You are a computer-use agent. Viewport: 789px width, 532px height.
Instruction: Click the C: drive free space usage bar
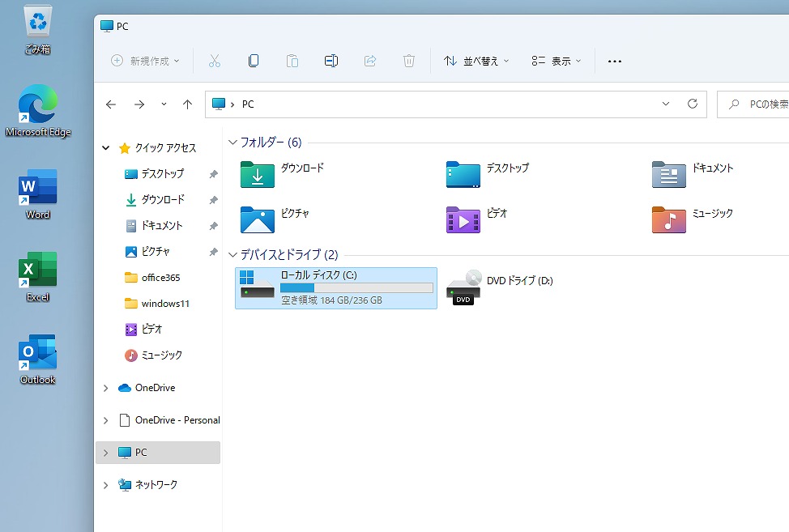[356, 287]
